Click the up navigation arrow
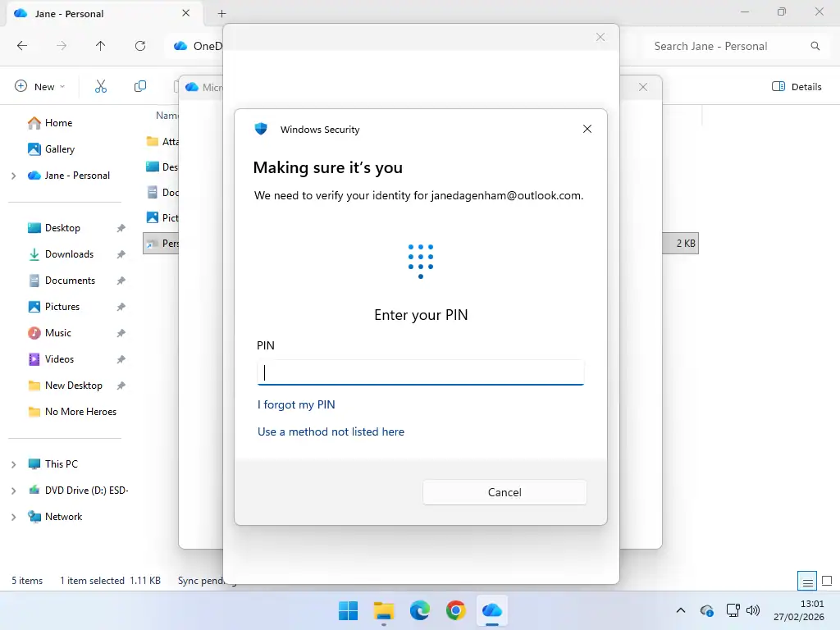Viewport: 840px width, 630px height. pos(100,46)
